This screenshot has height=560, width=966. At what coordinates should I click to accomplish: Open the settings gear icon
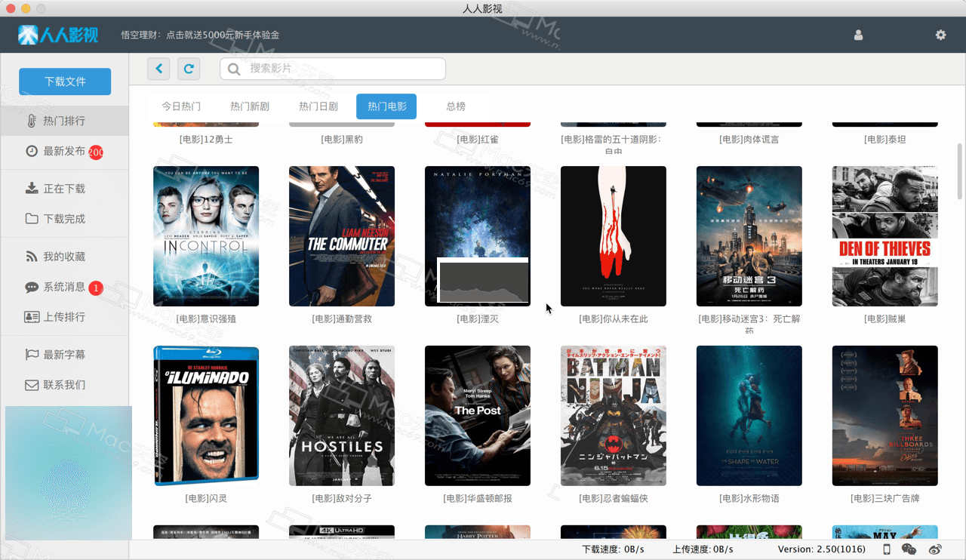(940, 35)
